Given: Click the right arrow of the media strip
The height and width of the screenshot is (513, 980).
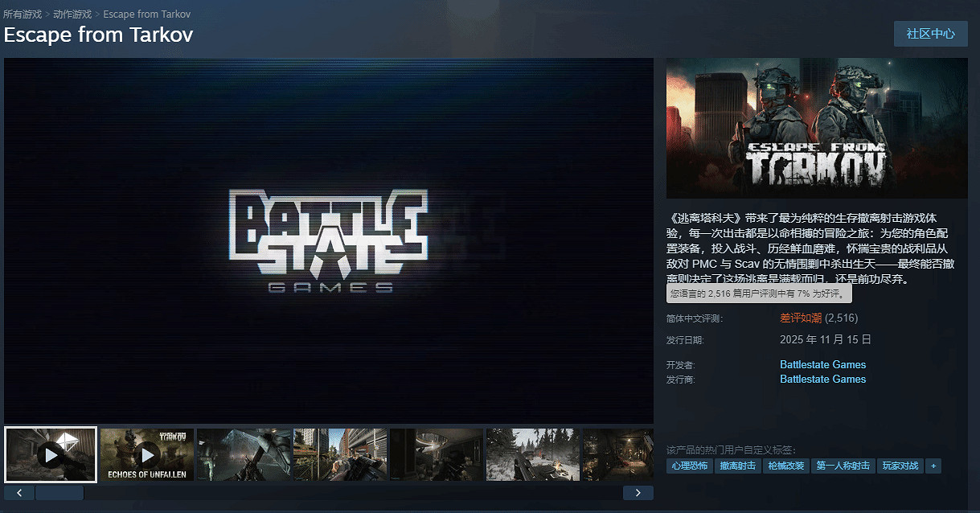Looking at the screenshot, I should point(638,492).
